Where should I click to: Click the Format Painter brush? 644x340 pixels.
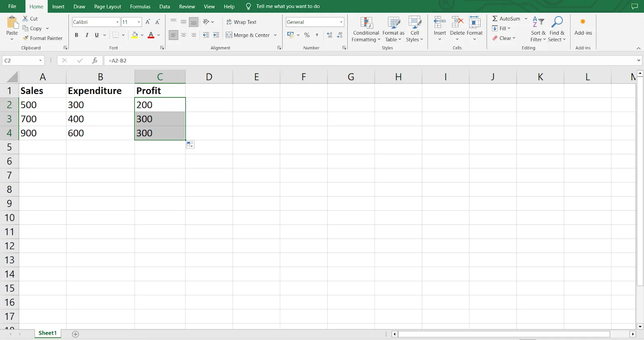point(25,38)
